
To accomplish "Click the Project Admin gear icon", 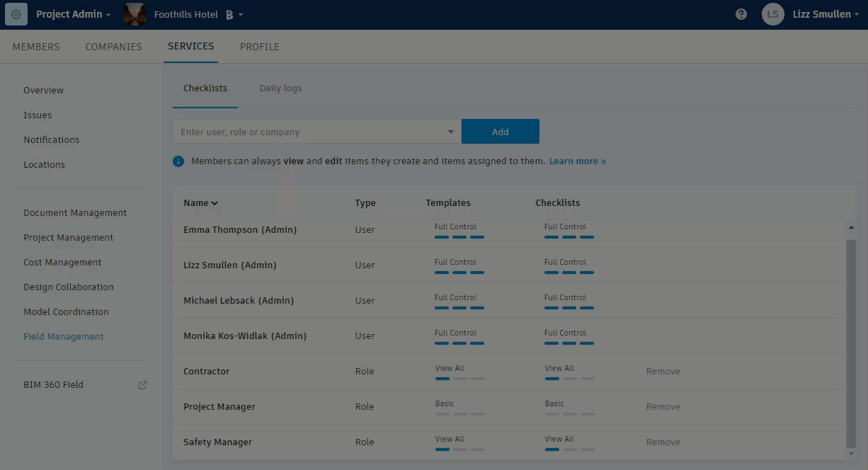I will click(16, 14).
